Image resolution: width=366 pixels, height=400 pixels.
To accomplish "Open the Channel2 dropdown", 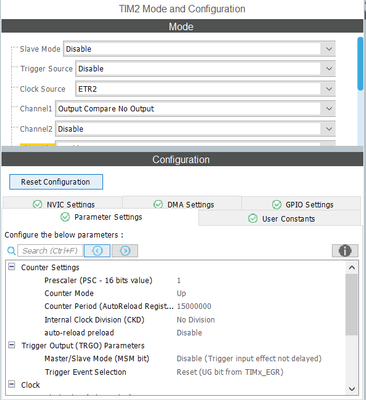I will click(x=195, y=129).
